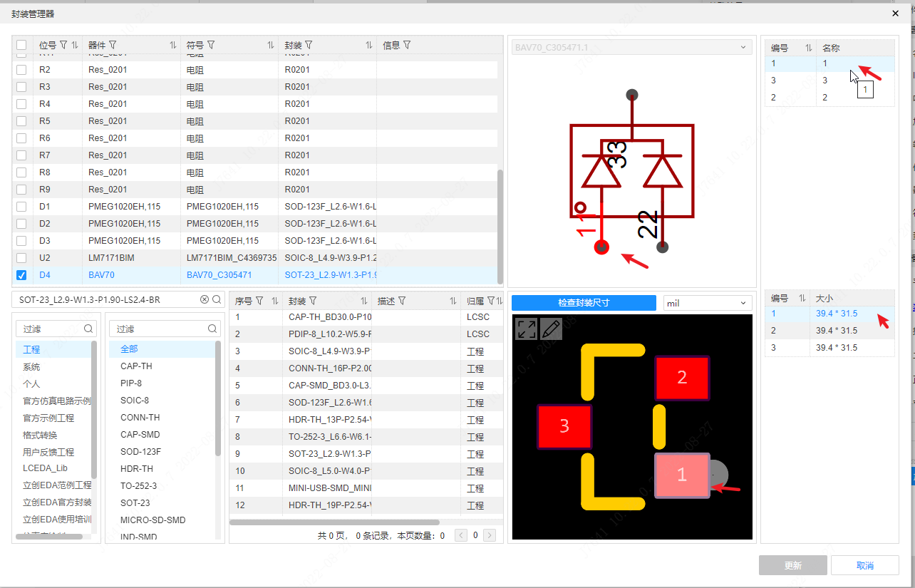
Task: Select SOT-23 category
Action: [135, 503]
